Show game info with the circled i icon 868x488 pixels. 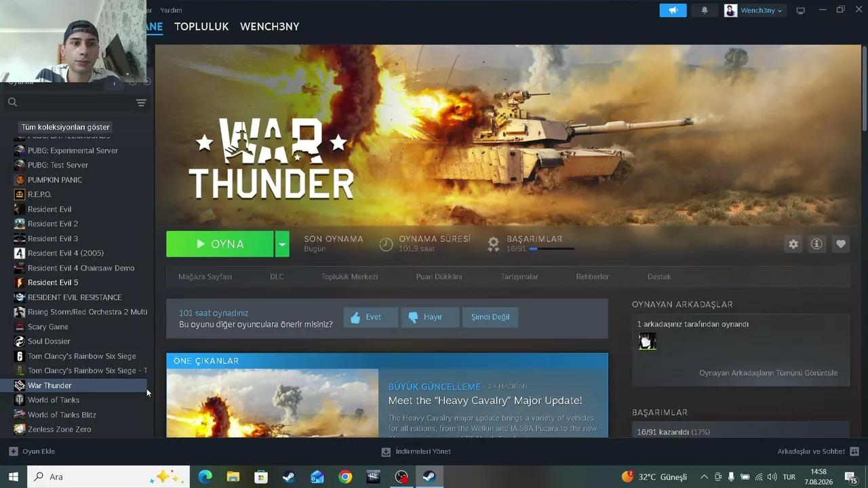[x=816, y=244]
